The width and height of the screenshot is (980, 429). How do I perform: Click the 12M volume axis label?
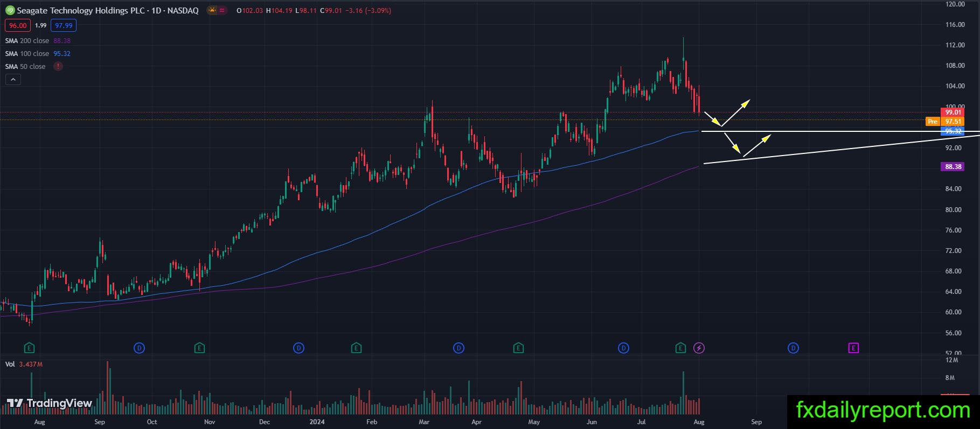951,360
